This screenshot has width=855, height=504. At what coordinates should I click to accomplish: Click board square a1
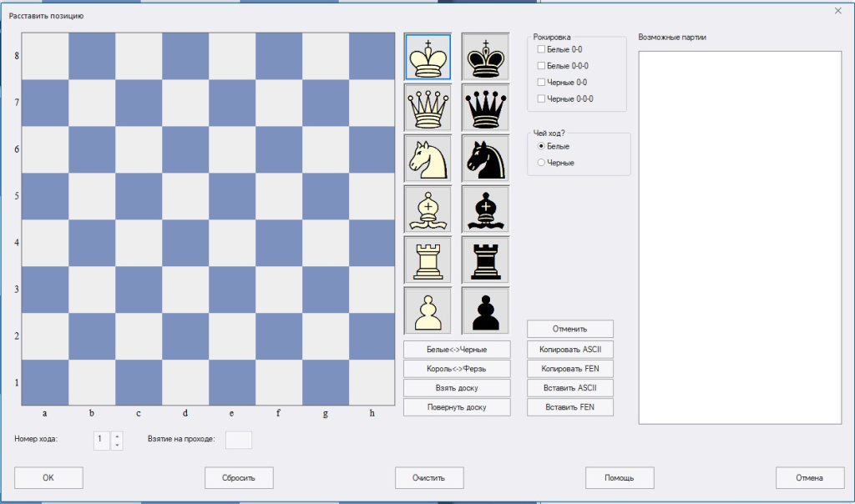pos(45,382)
